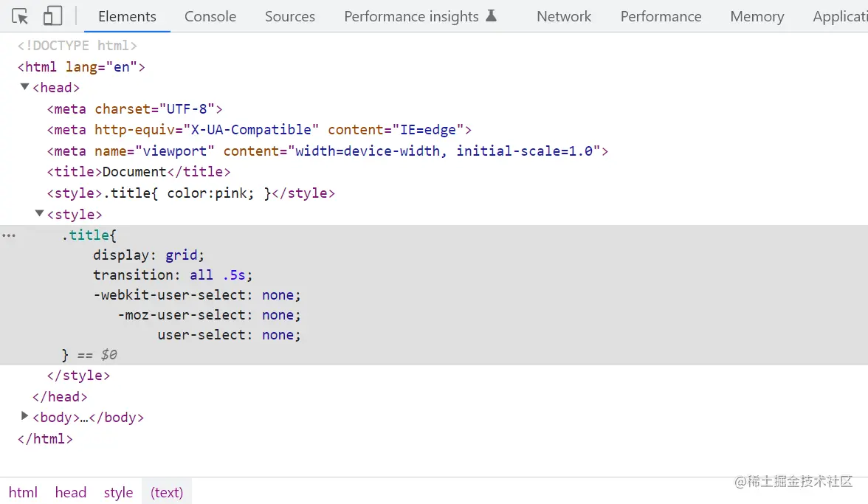Select the Elements tab
Viewport: 868px width, 504px height.
coord(127,16)
